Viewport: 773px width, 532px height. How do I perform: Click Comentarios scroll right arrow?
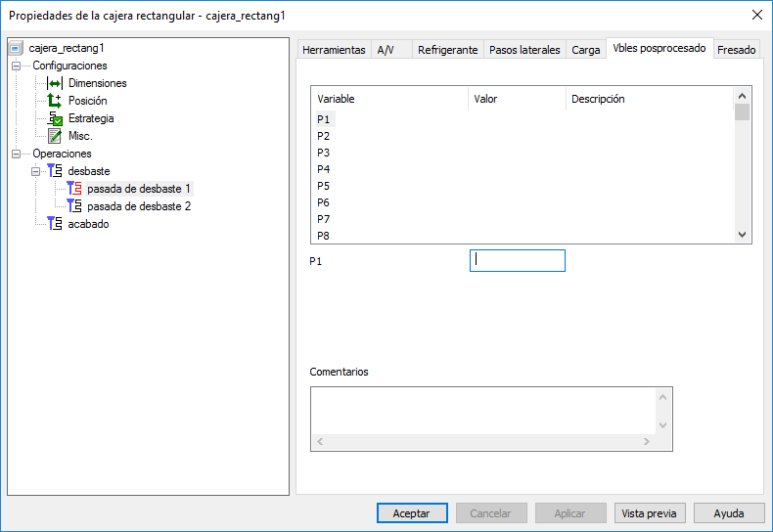pyautogui.click(x=647, y=441)
